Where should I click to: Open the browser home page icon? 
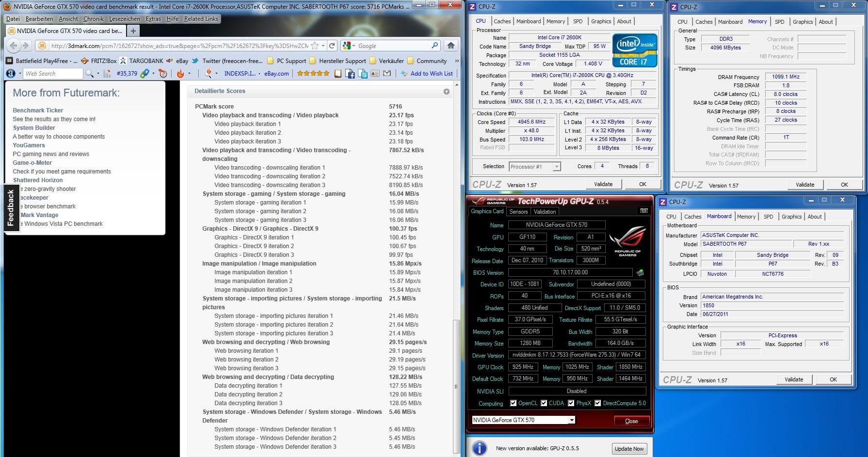tap(450, 46)
